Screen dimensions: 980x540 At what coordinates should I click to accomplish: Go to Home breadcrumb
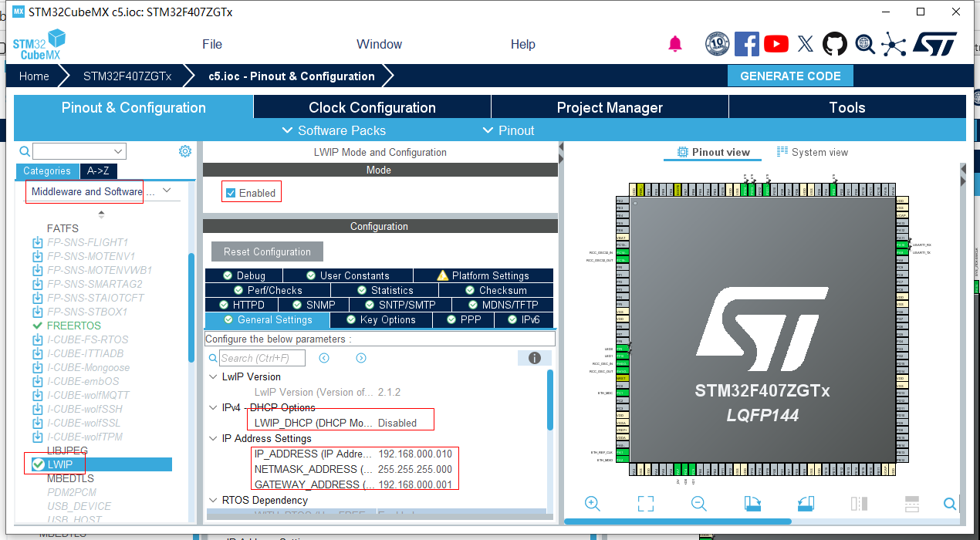tap(34, 76)
